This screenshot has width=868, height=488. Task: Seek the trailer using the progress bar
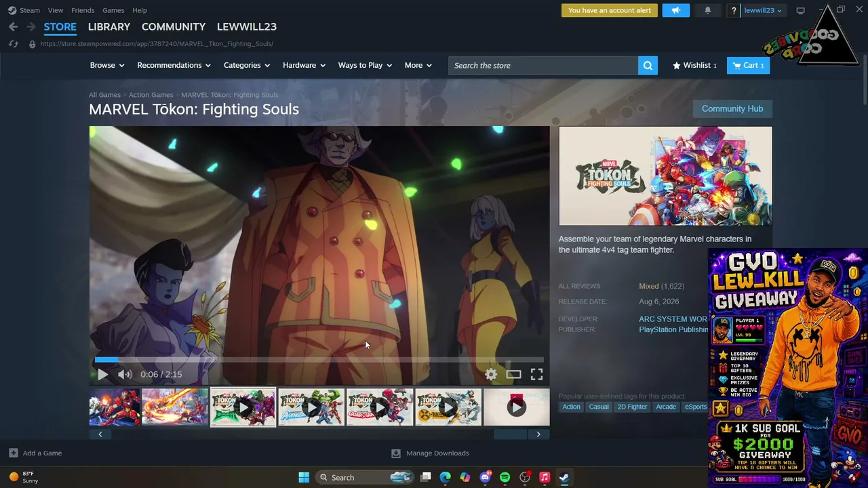point(319,360)
